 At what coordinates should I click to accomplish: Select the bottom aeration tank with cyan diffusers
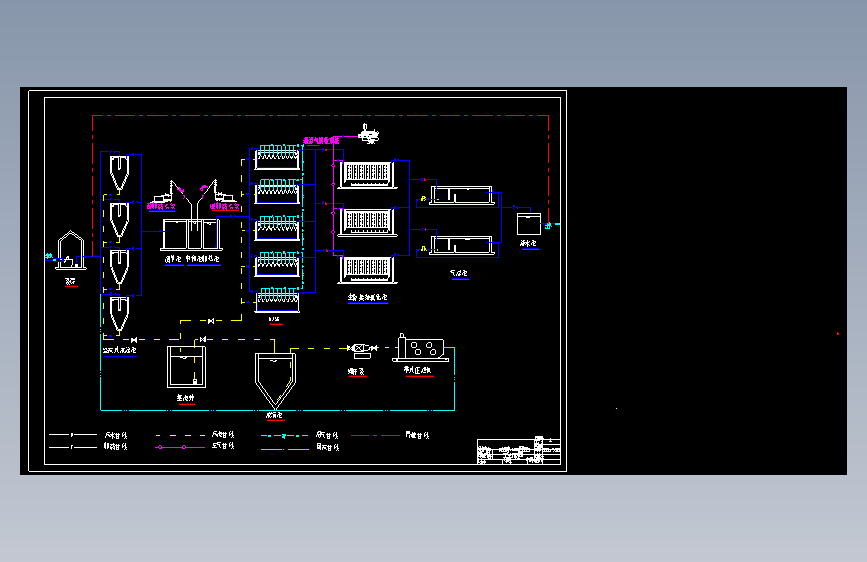pyautogui.click(x=278, y=300)
